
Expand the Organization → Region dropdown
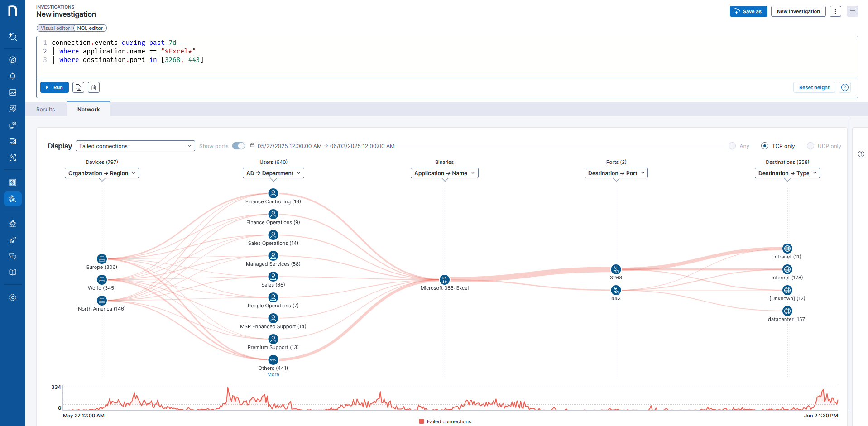(102, 173)
